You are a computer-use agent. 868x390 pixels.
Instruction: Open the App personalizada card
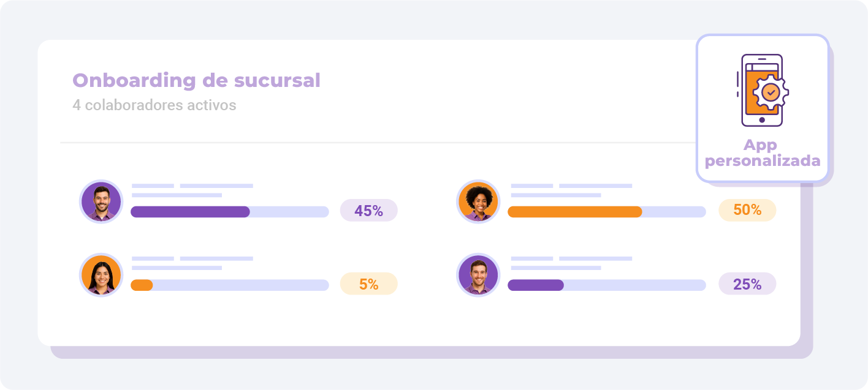pos(763,108)
